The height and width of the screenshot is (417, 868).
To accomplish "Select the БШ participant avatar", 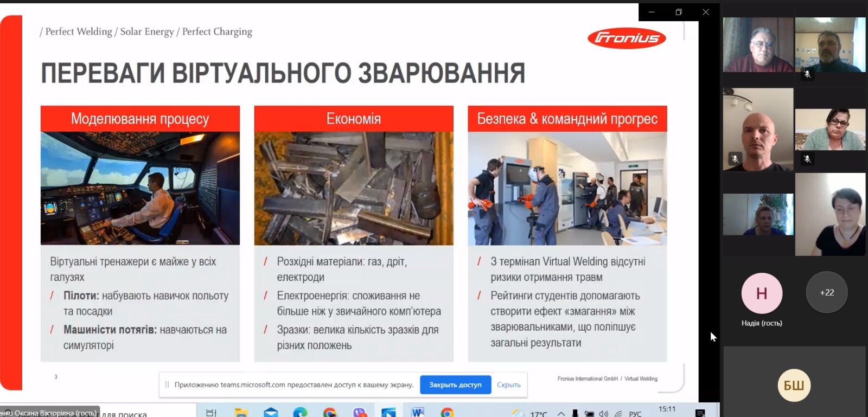I will click(794, 386).
